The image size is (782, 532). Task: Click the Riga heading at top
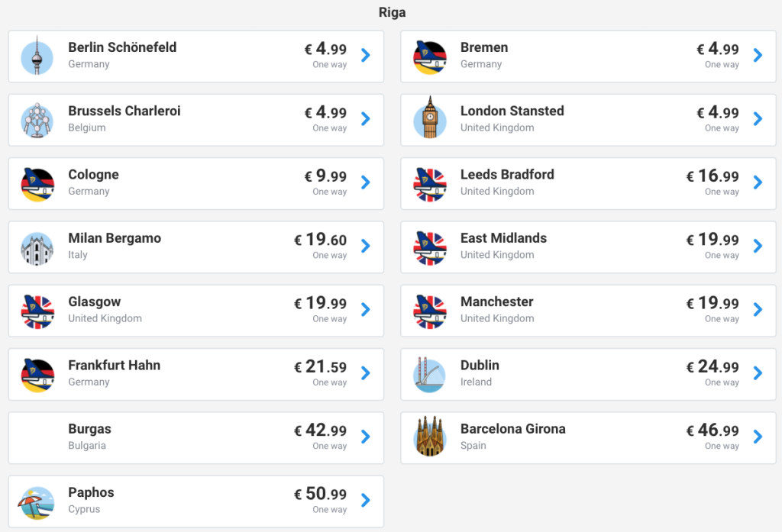coord(392,12)
